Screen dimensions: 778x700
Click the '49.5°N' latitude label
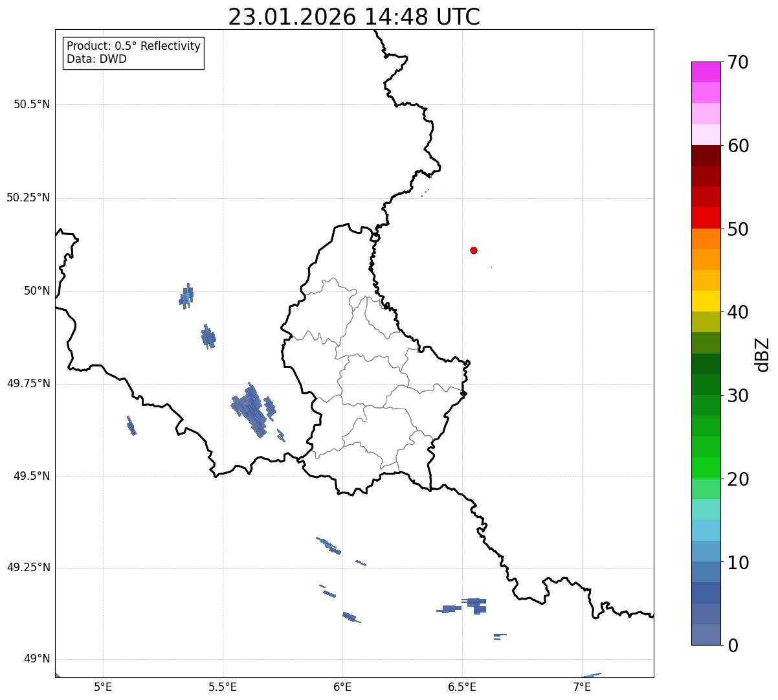click(x=32, y=476)
